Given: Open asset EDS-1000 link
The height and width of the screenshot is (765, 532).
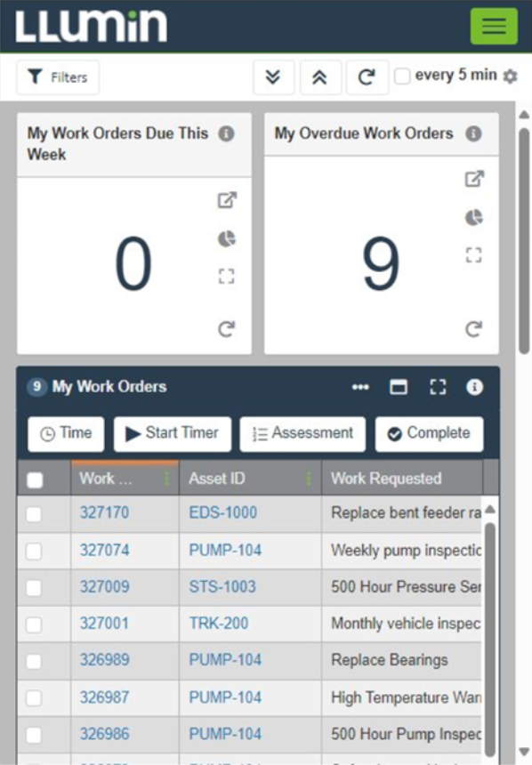Looking at the screenshot, I should pos(223,512).
